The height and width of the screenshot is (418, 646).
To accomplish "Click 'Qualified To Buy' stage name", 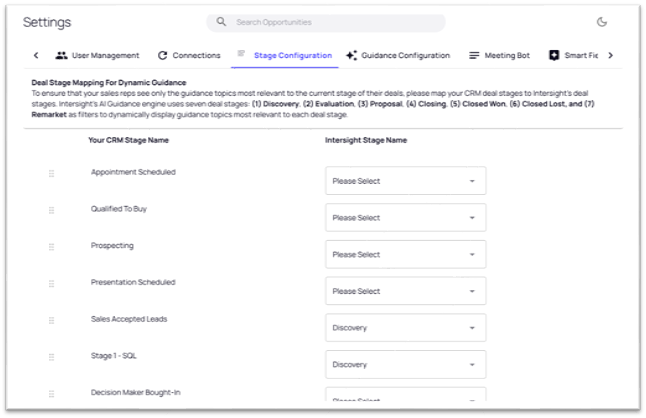I will 119,209.
